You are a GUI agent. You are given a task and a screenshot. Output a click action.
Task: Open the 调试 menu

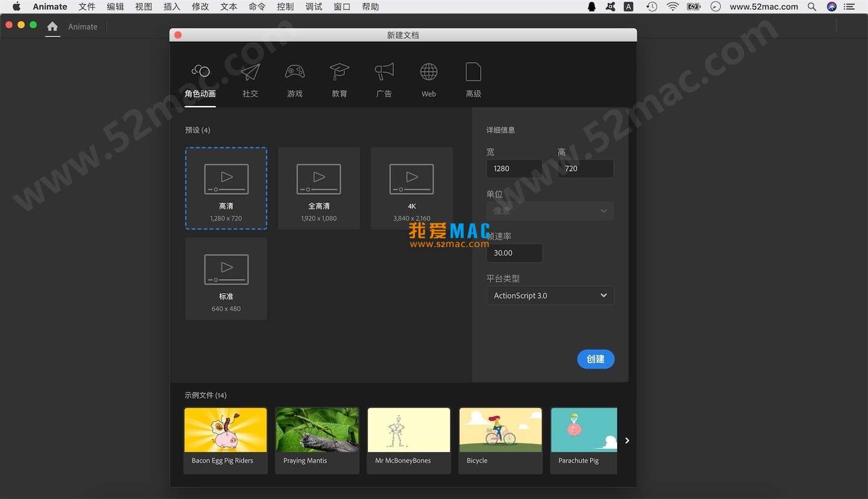(x=314, y=7)
